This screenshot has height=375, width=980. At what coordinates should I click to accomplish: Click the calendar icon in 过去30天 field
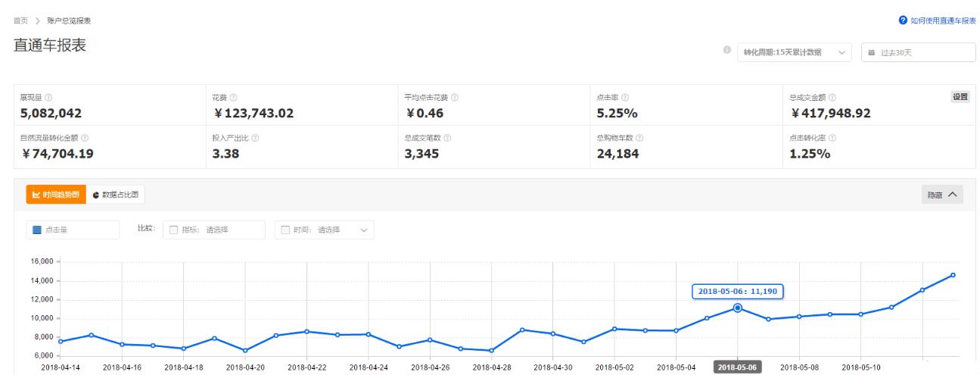pyautogui.click(x=871, y=52)
